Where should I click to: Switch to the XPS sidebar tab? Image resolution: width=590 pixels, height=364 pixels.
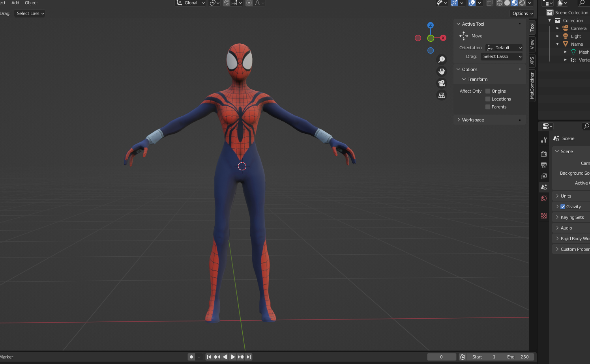click(532, 61)
